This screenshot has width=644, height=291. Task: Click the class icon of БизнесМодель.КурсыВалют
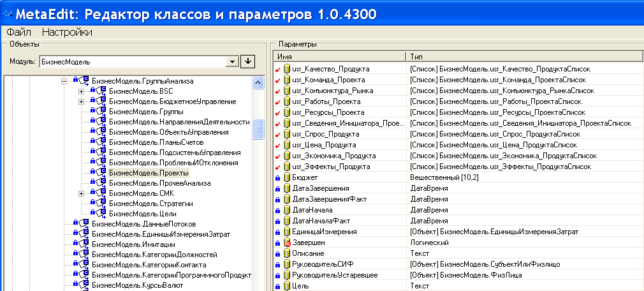pos(83,285)
